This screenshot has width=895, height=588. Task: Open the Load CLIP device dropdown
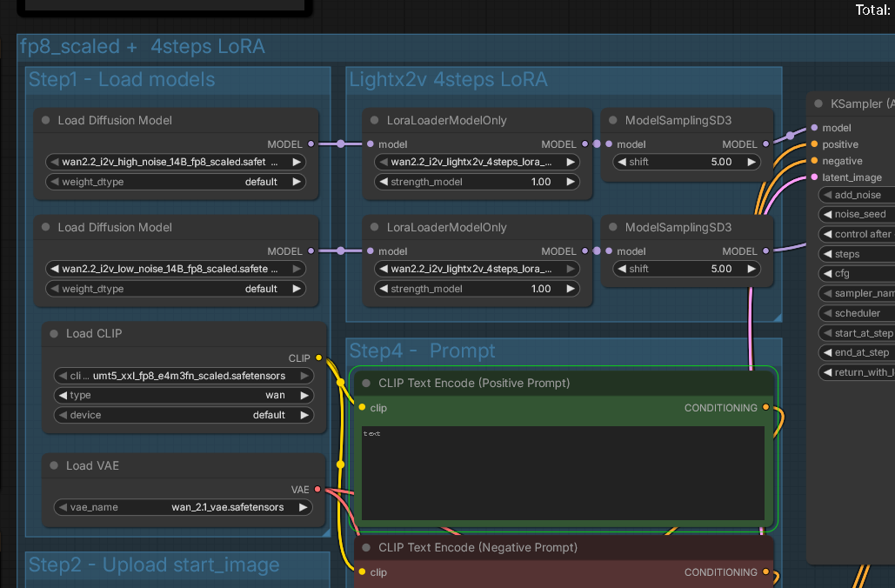click(184, 415)
